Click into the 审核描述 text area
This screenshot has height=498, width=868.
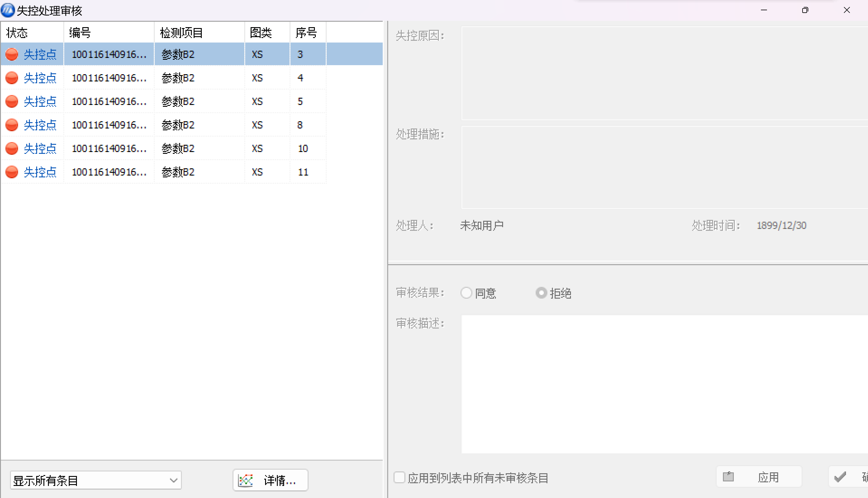[664, 383]
